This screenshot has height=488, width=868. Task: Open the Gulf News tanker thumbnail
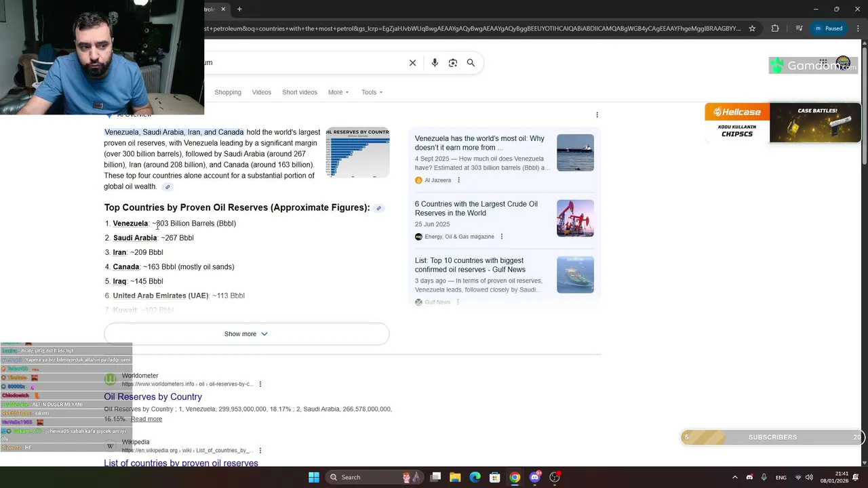click(575, 274)
